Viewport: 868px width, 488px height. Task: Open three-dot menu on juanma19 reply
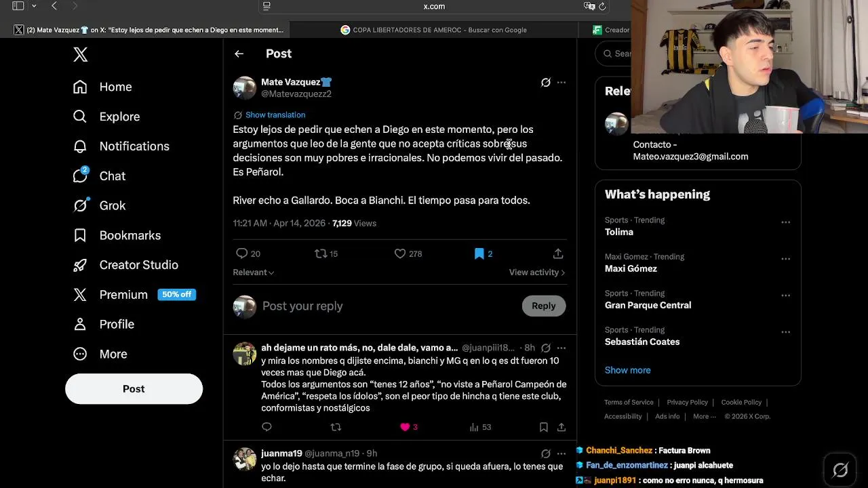tap(561, 454)
